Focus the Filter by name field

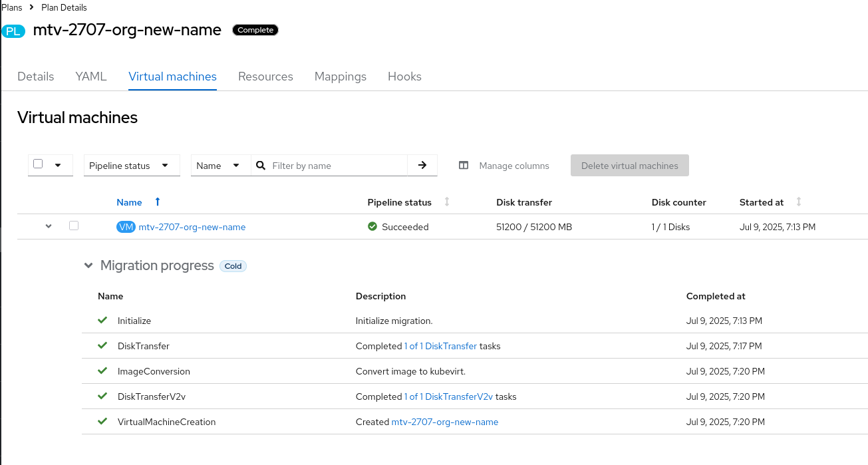(x=336, y=166)
